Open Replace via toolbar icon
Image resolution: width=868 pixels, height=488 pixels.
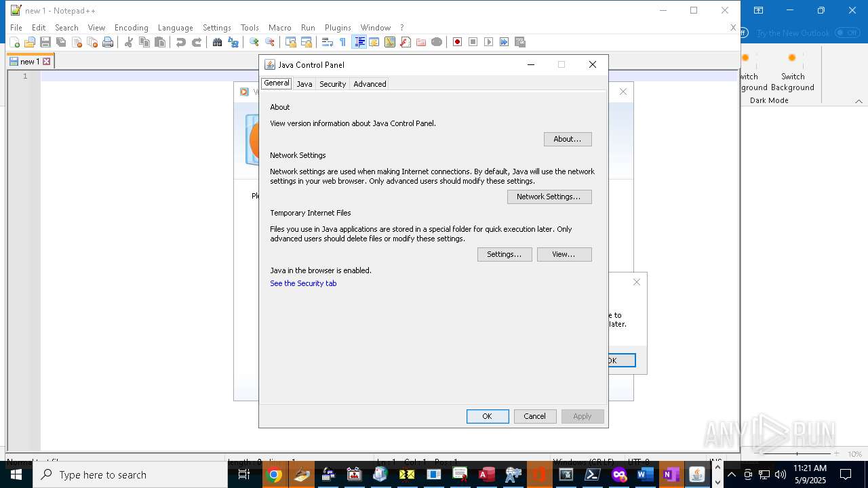click(233, 42)
